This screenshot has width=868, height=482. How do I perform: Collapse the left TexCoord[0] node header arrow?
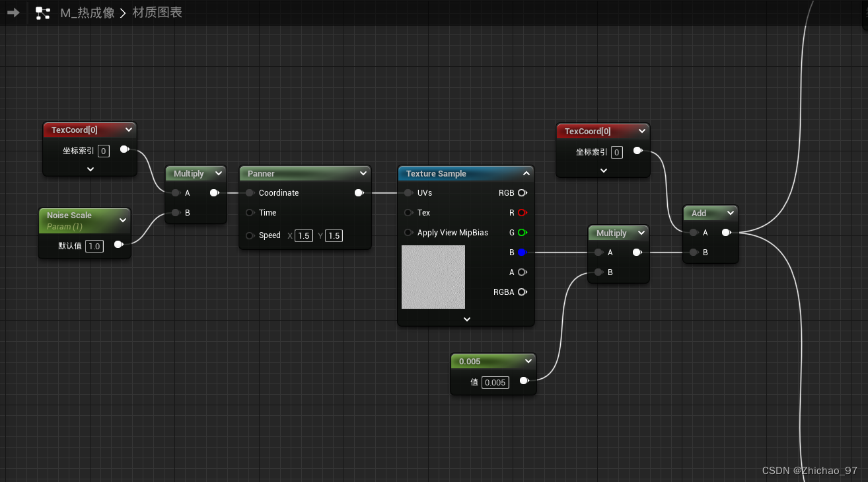coord(128,130)
